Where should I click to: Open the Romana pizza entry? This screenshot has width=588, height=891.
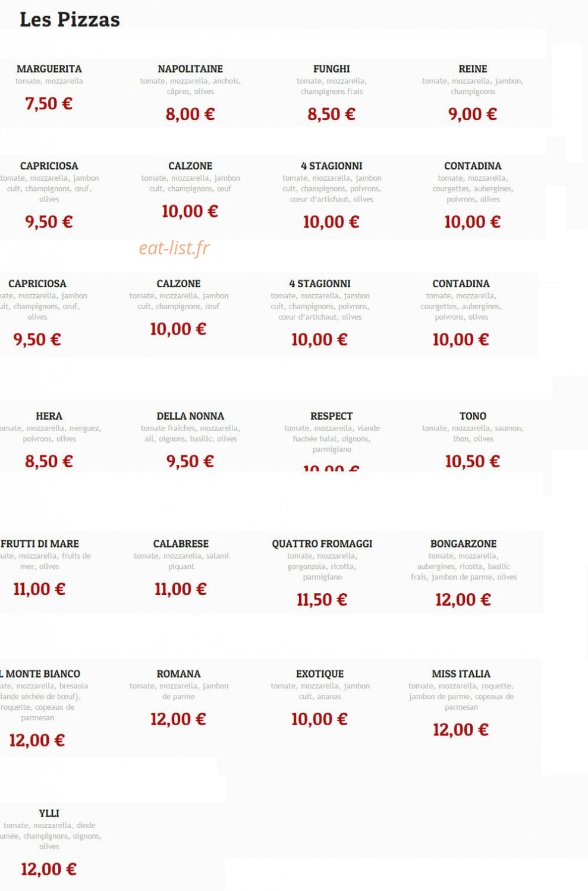178,674
